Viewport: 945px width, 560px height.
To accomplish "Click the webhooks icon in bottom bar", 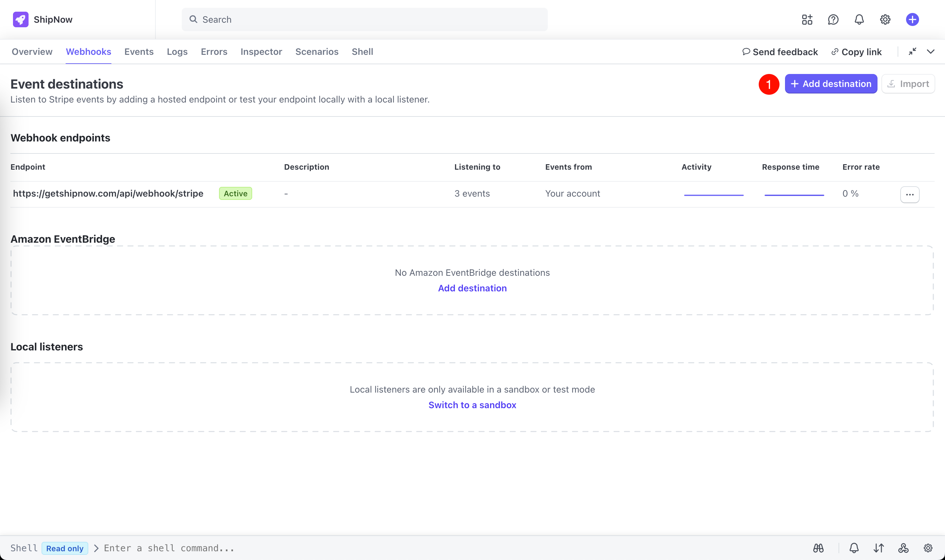I will (903, 548).
